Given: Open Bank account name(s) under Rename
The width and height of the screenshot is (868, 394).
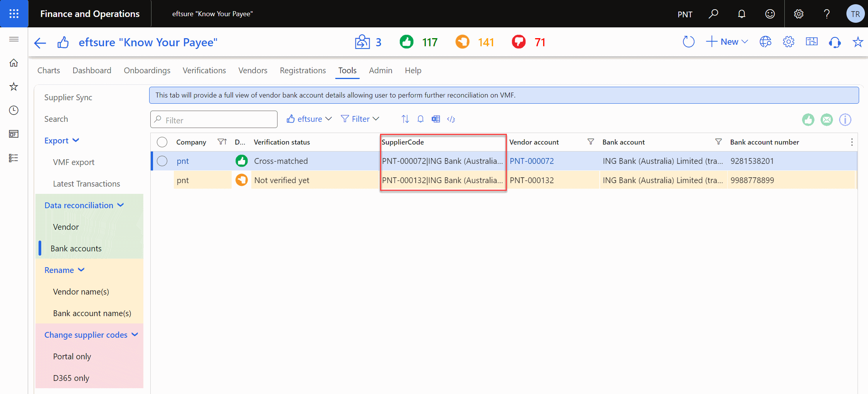Looking at the screenshot, I should pyautogui.click(x=92, y=313).
